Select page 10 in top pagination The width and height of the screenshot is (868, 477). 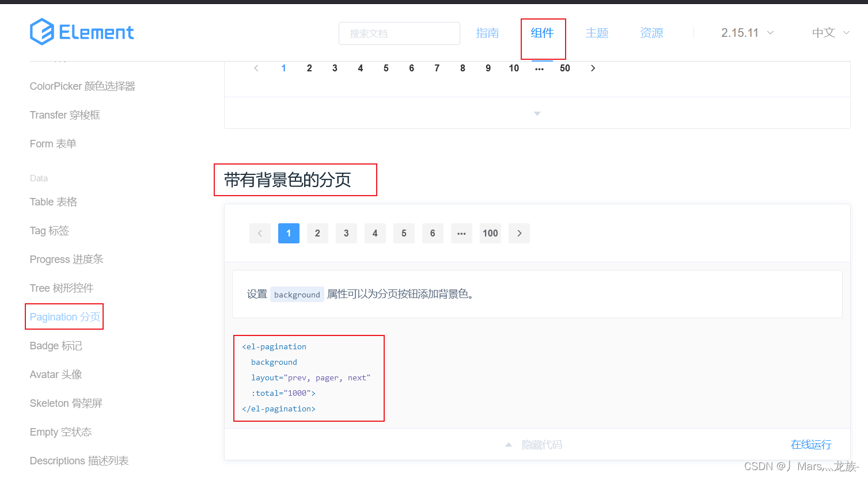click(x=514, y=68)
